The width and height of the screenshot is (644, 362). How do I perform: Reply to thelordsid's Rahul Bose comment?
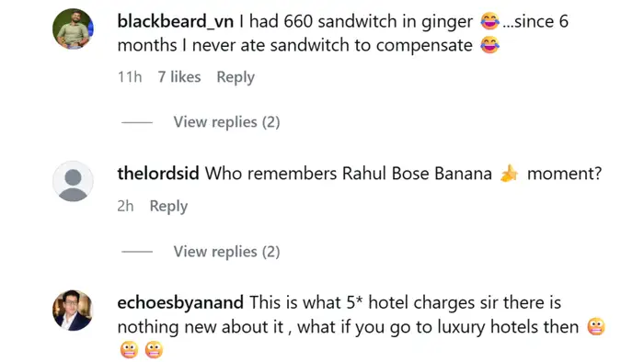[x=168, y=206]
